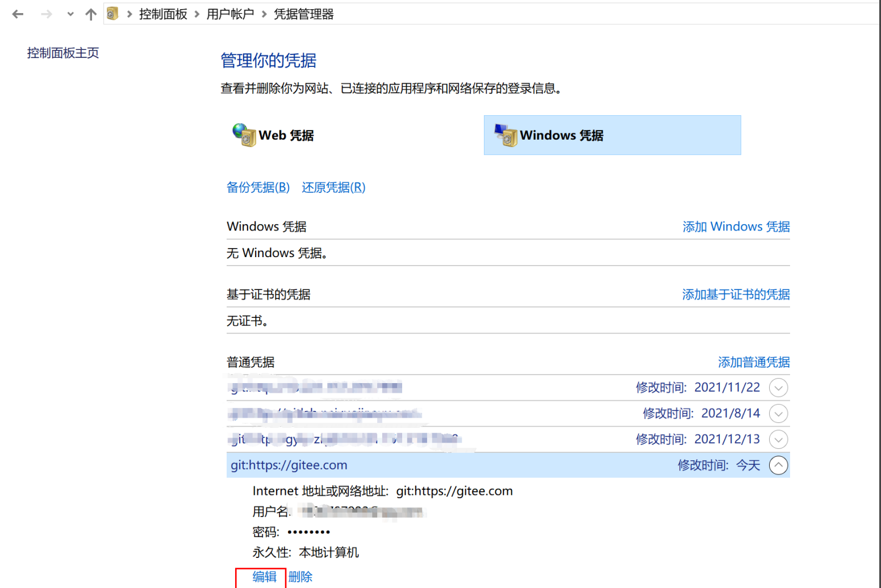Open the address bar history chevron
This screenshot has width=881, height=588.
pos(69,14)
